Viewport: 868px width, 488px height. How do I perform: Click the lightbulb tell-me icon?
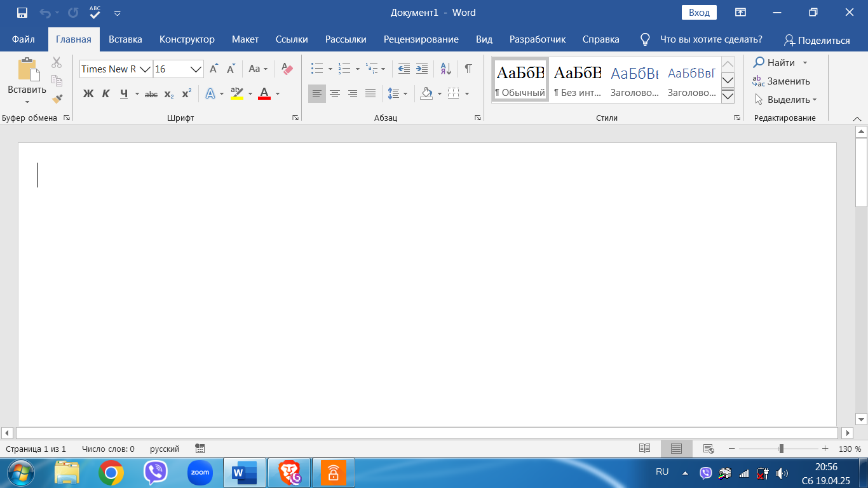point(645,39)
